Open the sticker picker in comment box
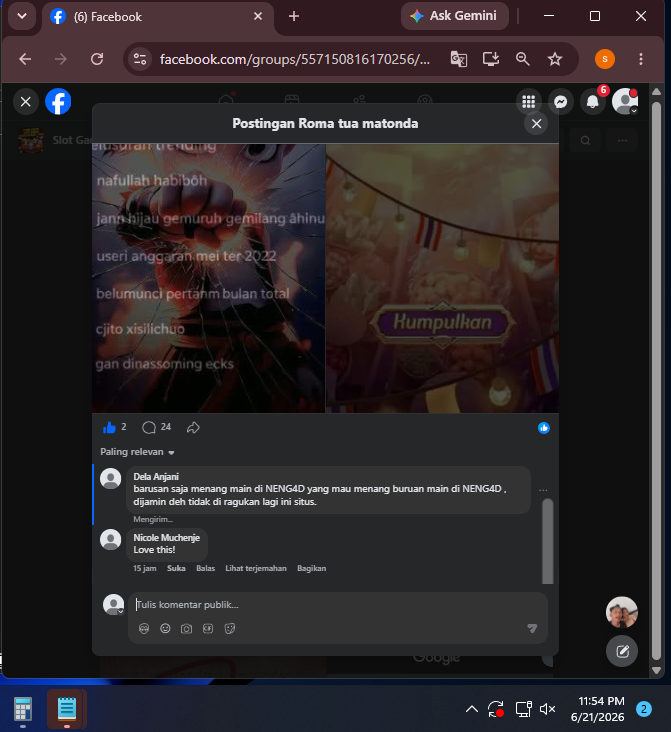Image resolution: width=671 pixels, height=732 pixels. pos(229,628)
